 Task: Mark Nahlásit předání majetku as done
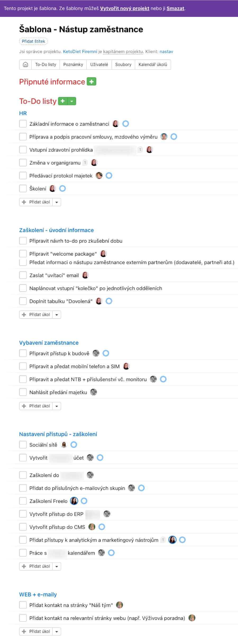tap(23, 392)
